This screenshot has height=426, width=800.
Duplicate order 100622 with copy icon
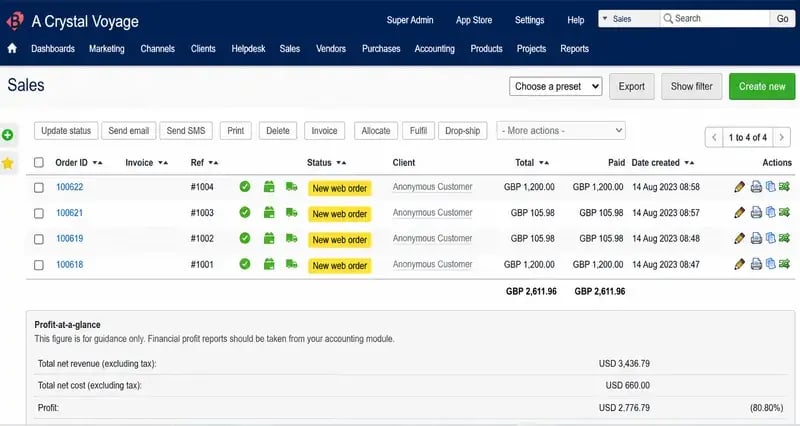coord(770,187)
